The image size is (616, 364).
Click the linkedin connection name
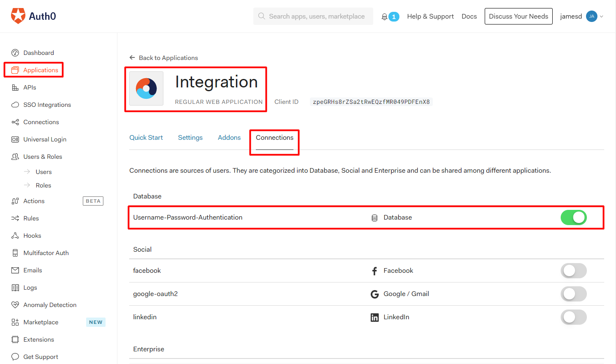[x=145, y=317]
